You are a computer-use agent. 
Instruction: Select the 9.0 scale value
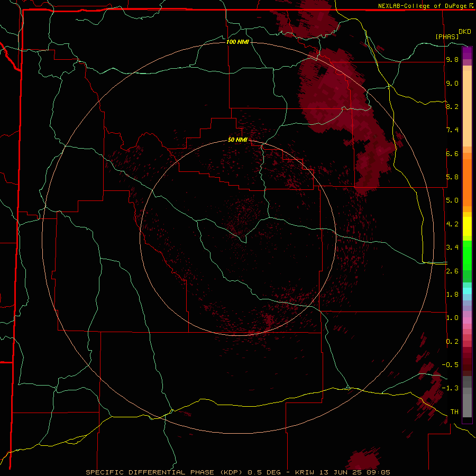[x=452, y=83]
